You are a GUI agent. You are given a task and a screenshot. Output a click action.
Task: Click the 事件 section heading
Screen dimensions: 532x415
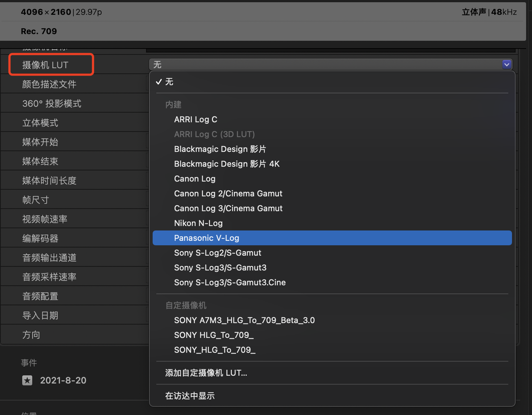point(29,363)
